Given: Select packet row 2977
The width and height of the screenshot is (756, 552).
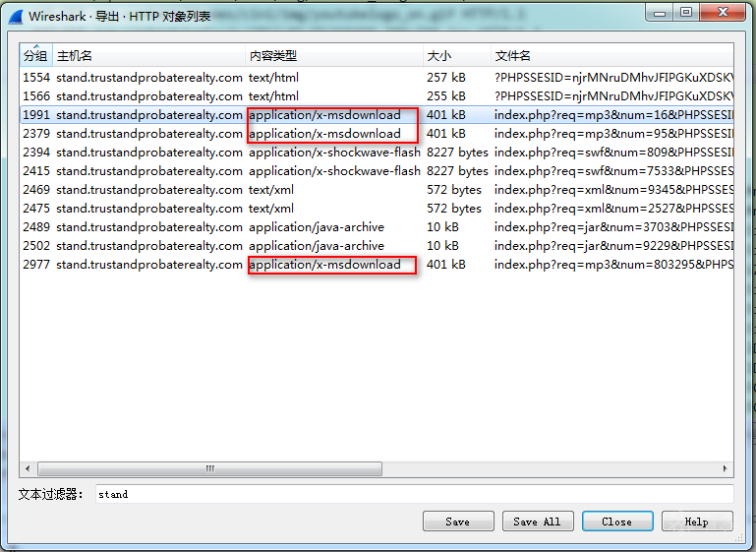Looking at the screenshot, I should click(x=377, y=265).
